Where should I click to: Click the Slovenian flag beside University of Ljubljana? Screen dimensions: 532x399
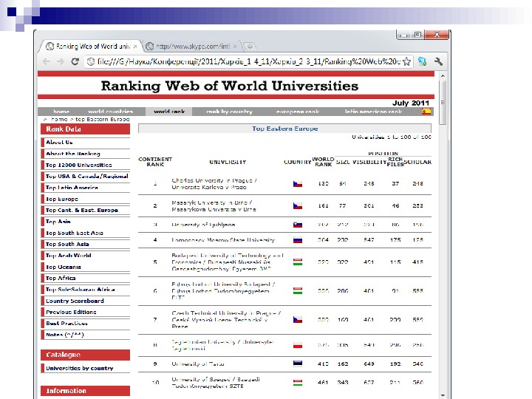coord(298,225)
